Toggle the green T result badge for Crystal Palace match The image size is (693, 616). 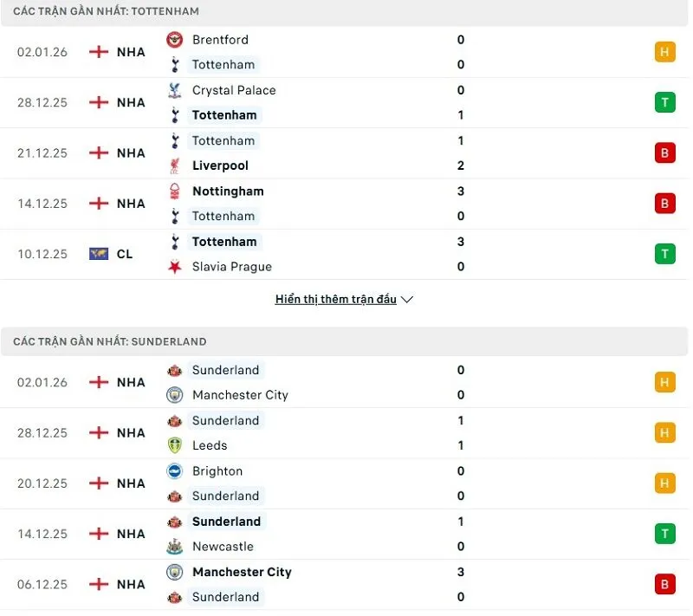664,101
